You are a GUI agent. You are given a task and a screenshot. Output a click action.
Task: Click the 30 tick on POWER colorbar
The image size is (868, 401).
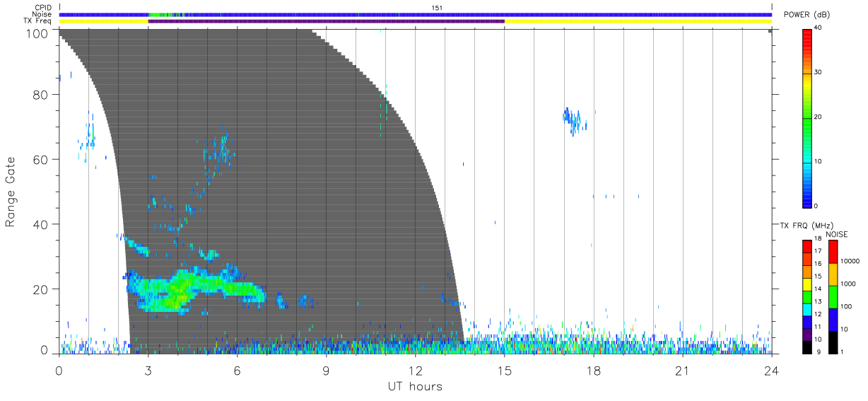click(818, 73)
